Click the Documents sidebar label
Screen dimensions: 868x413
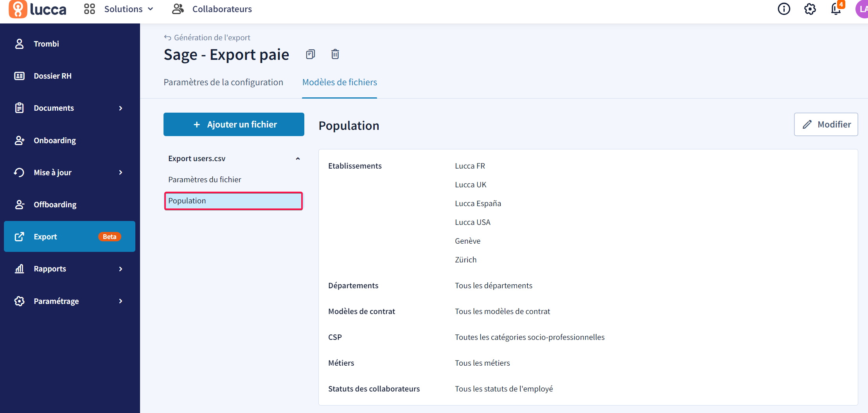click(54, 108)
